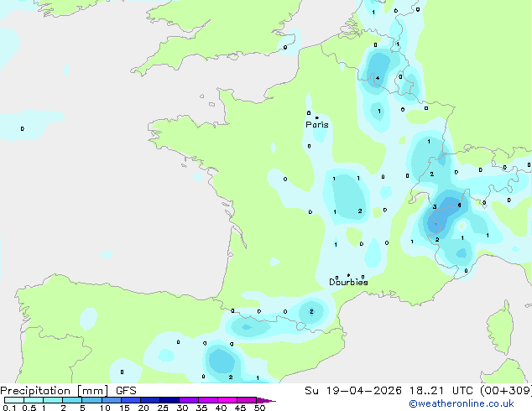
Task: Click legend scale label '15'
Action: point(124,408)
